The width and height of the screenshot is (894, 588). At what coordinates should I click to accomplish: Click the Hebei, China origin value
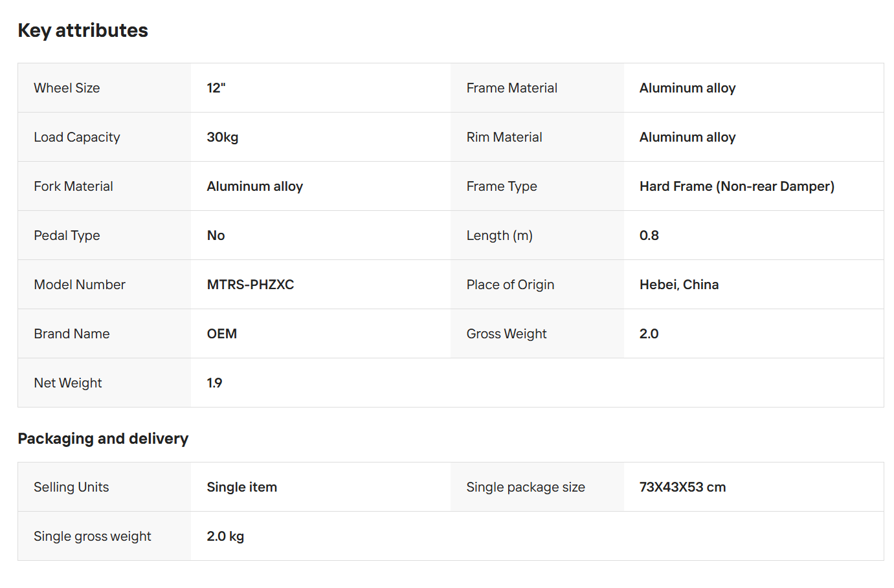(x=679, y=285)
